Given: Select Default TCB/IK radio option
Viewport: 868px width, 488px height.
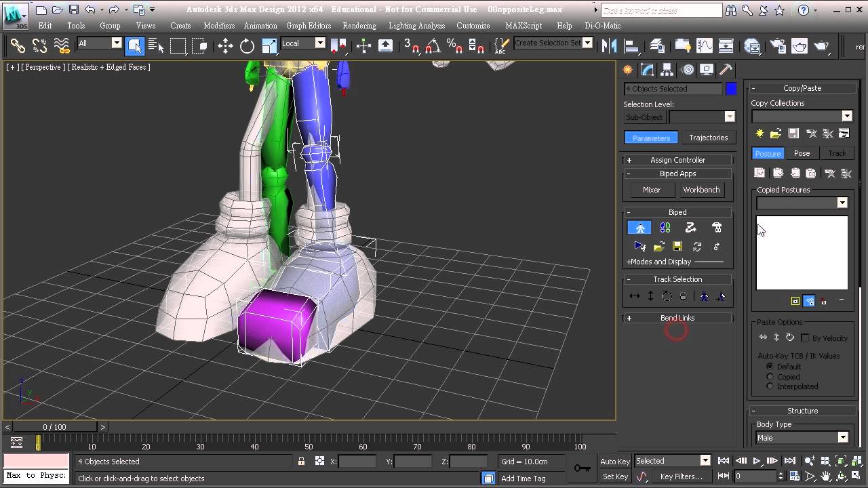Looking at the screenshot, I should click(770, 367).
